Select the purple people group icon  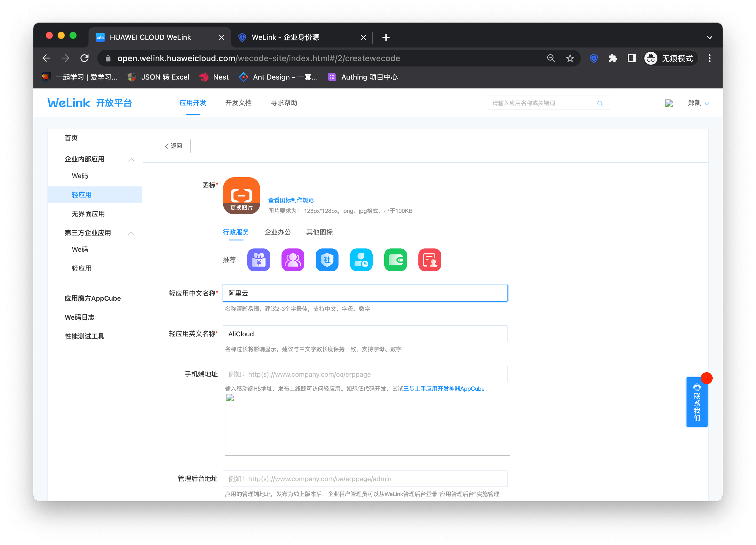pos(293,260)
